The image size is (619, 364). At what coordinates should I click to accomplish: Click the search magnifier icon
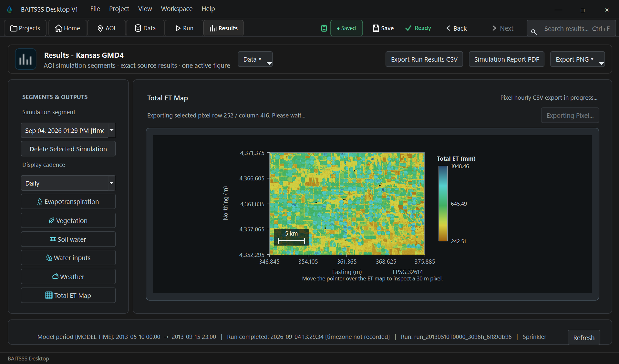[x=534, y=32]
